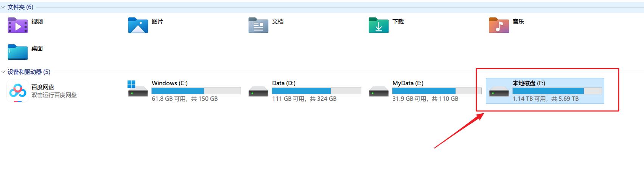Collapse the 设备和驱动器 (5) group chevron
This screenshot has height=175, width=644.
click(x=3, y=72)
